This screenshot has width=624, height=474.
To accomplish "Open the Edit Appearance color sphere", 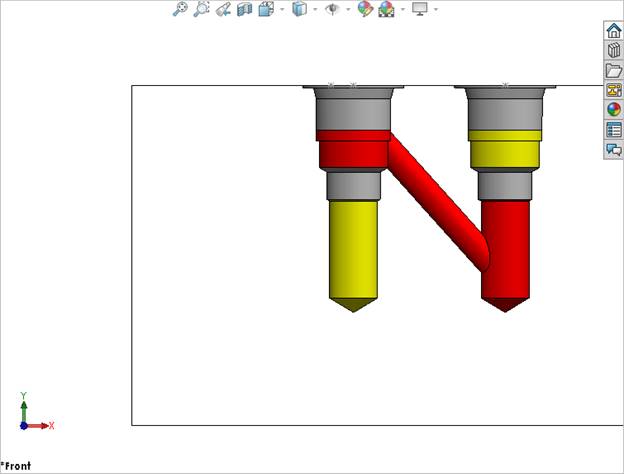I will (365, 9).
